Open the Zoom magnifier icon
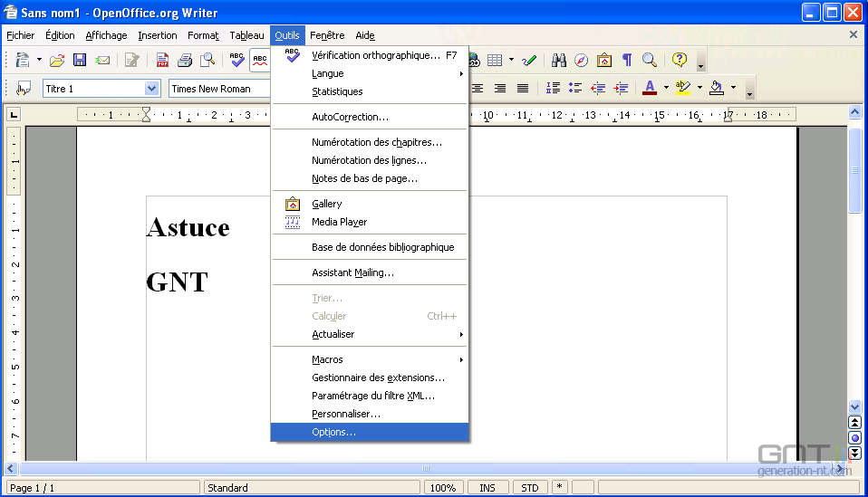The height and width of the screenshot is (497, 868). coord(650,61)
